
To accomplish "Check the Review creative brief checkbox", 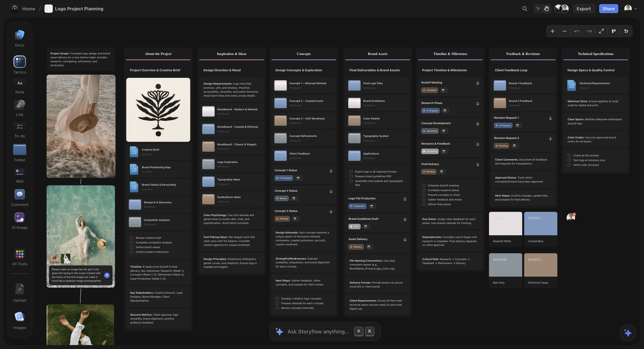I will (x=132, y=238).
